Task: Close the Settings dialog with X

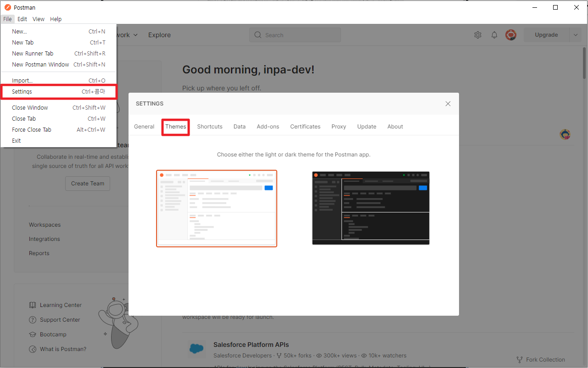Action: (x=448, y=104)
